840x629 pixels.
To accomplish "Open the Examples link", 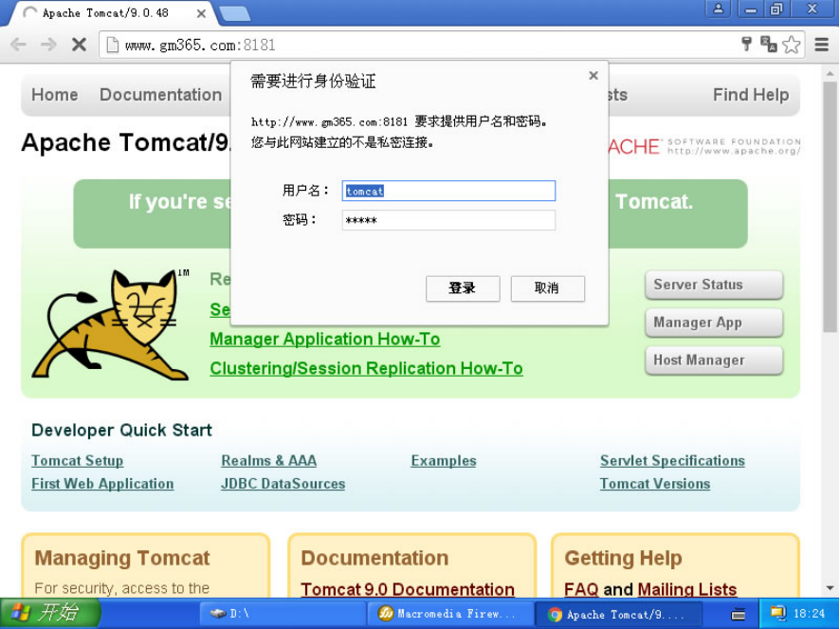I will [444, 461].
